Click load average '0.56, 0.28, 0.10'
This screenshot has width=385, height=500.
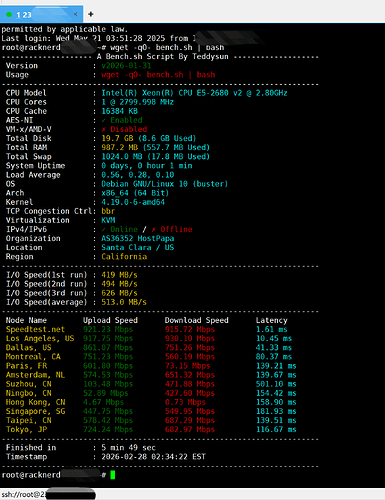tap(138, 175)
